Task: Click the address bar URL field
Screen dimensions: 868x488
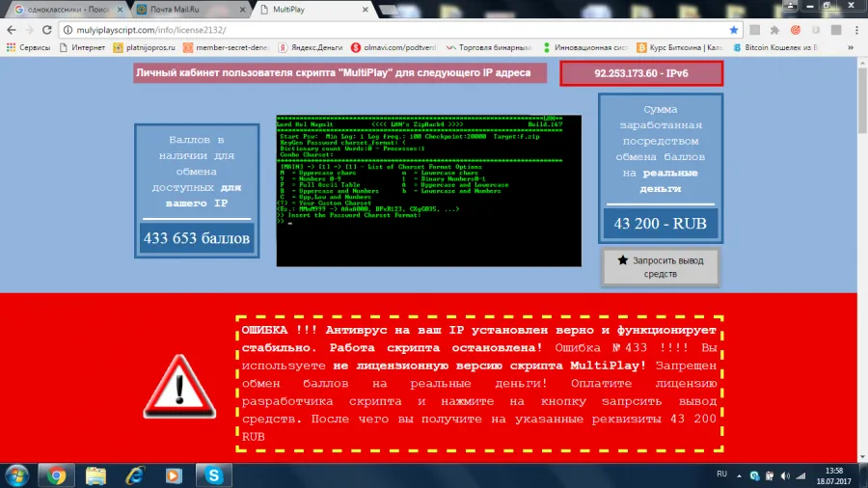Action: click(x=398, y=30)
